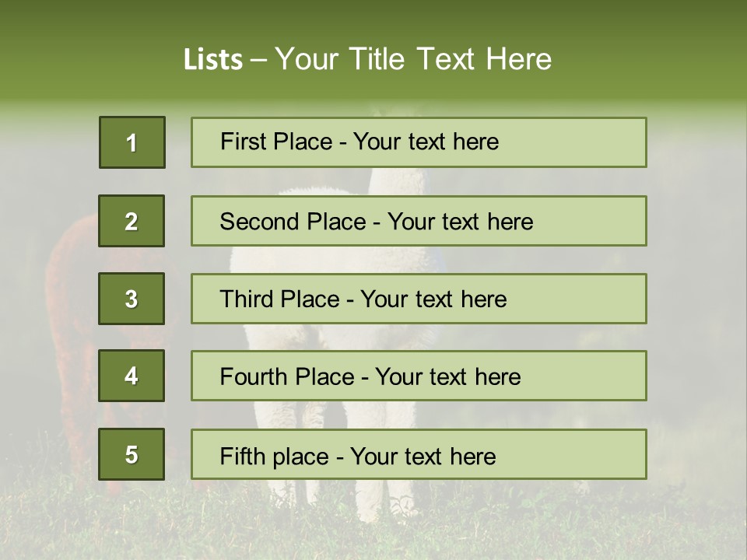This screenshot has width=747, height=560.
Task: Click the bold word Lists in title
Action: click(212, 60)
